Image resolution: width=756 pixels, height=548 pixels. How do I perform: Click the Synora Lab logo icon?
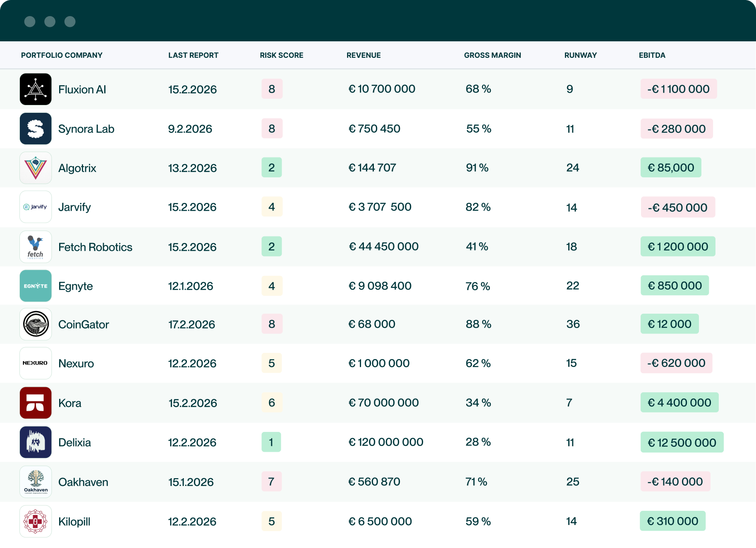36,129
